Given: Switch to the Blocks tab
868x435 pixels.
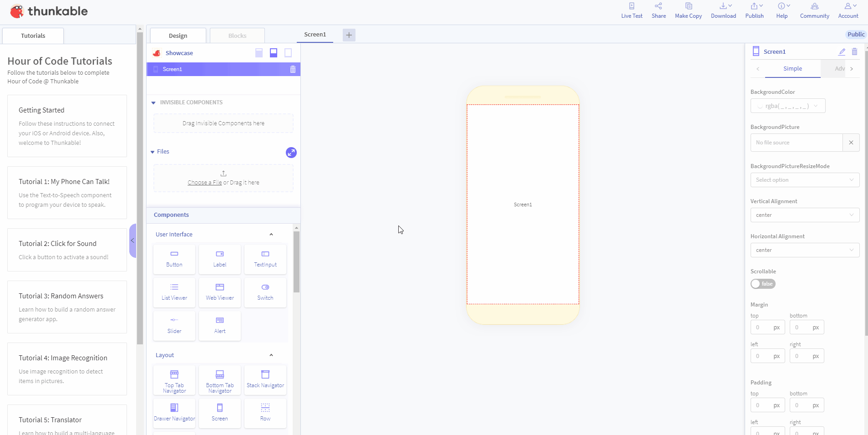Looking at the screenshot, I should 237,36.
